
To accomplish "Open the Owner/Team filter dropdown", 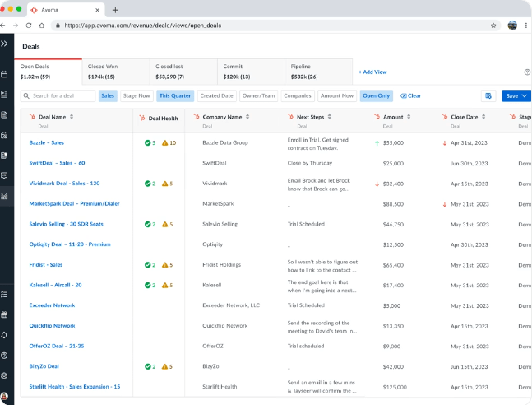I will [x=258, y=95].
